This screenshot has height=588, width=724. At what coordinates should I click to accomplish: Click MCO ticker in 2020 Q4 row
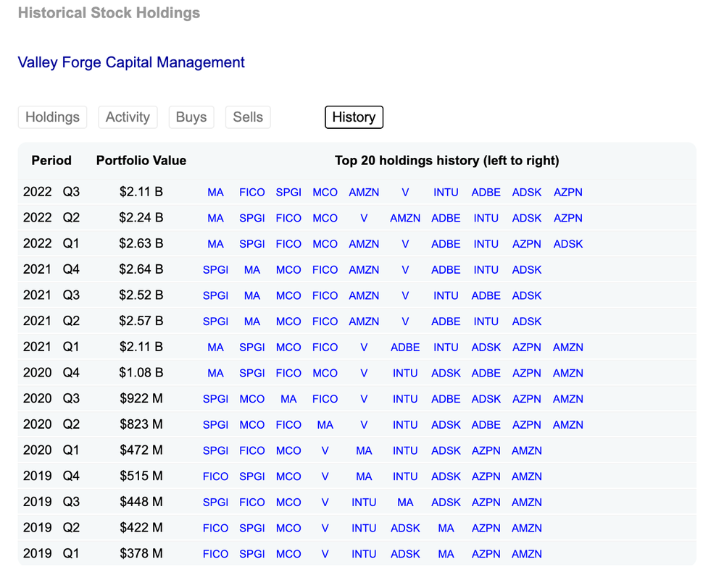(325, 374)
